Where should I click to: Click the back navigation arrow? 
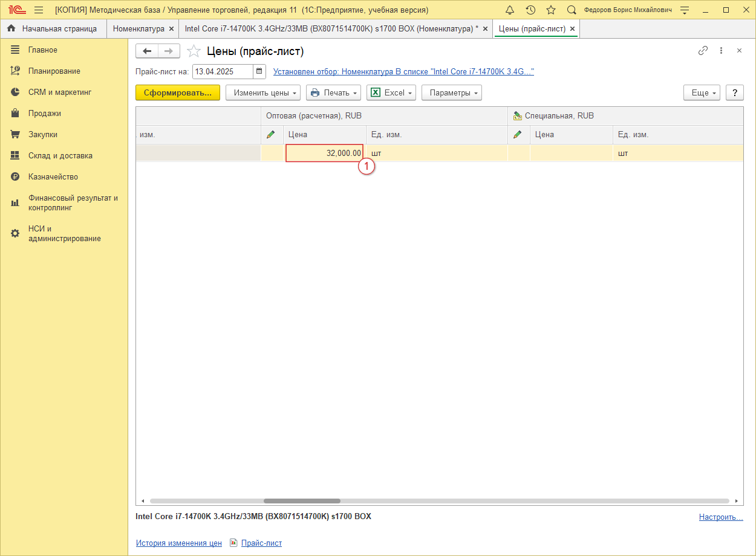(x=147, y=51)
